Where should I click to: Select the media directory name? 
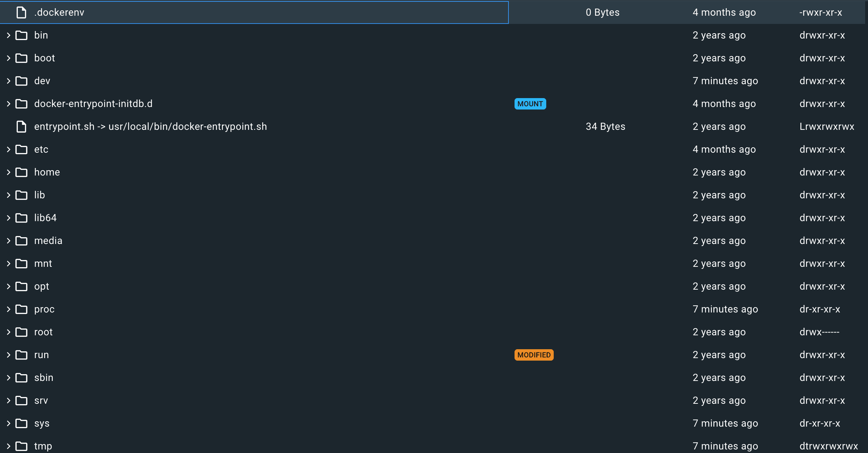click(x=48, y=241)
